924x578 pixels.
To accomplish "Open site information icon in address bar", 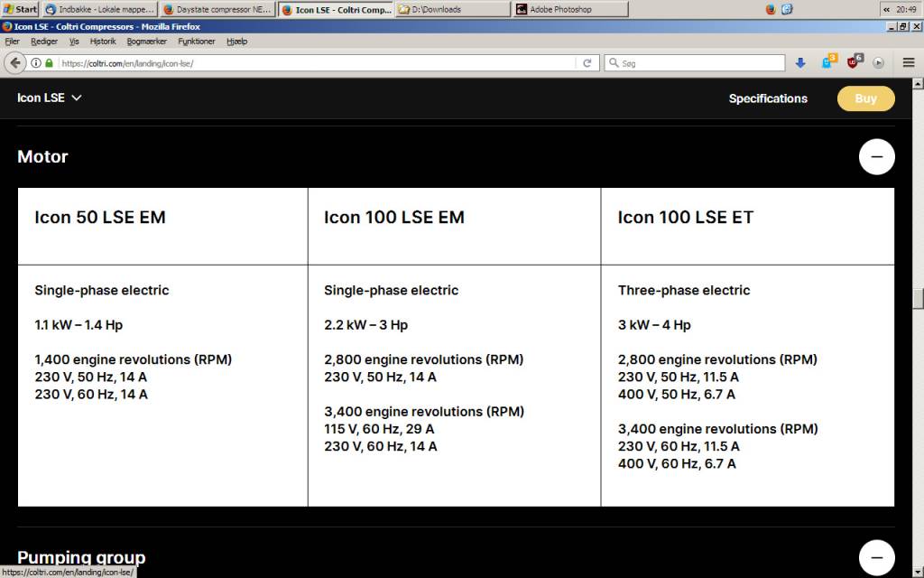I will point(36,63).
